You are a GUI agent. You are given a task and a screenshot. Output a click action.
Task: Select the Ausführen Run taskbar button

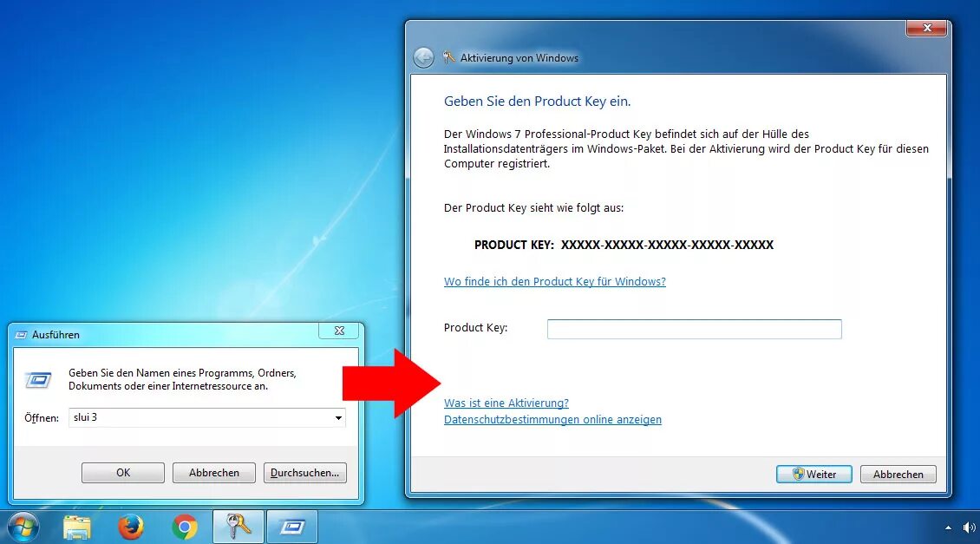click(x=292, y=527)
